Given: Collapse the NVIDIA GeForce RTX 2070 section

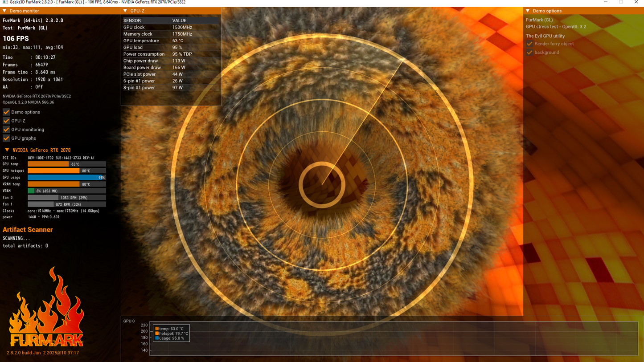Looking at the screenshot, I should click(7, 150).
